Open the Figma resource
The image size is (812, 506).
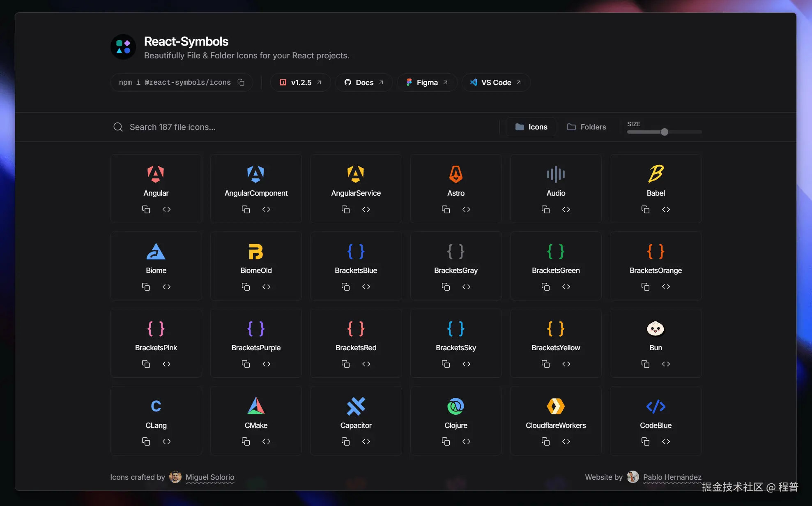(427, 82)
